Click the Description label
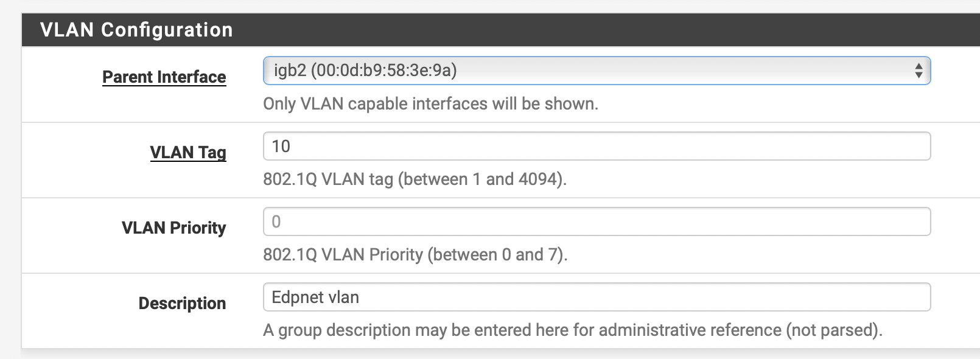 tap(182, 303)
